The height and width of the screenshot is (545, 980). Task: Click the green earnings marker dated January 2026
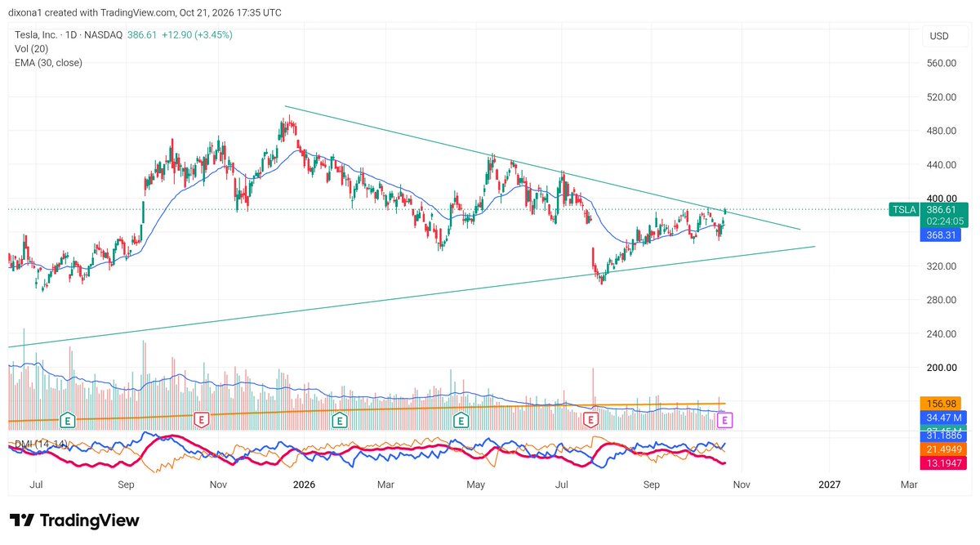pyautogui.click(x=339, y=420)
